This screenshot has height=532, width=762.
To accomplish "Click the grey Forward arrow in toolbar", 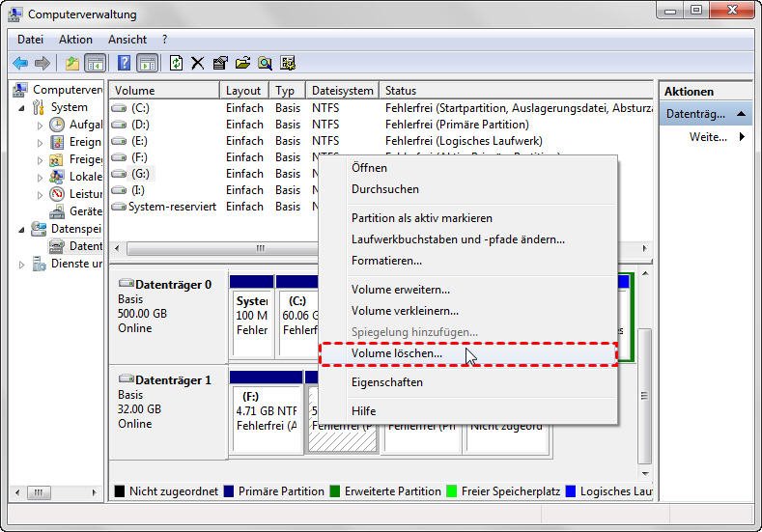I will click(42, 63).
